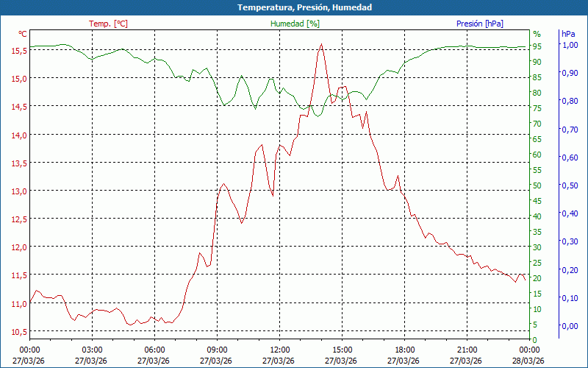Click the 15,5 temperature axis value
The width and height of the screenshot is (588, 368).
[18, 51]
